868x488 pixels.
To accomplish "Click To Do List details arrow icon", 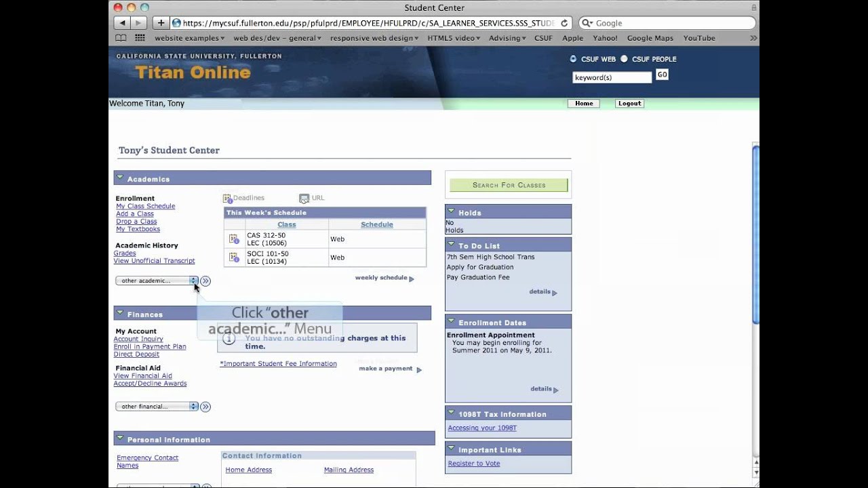I will coord(555,293).
